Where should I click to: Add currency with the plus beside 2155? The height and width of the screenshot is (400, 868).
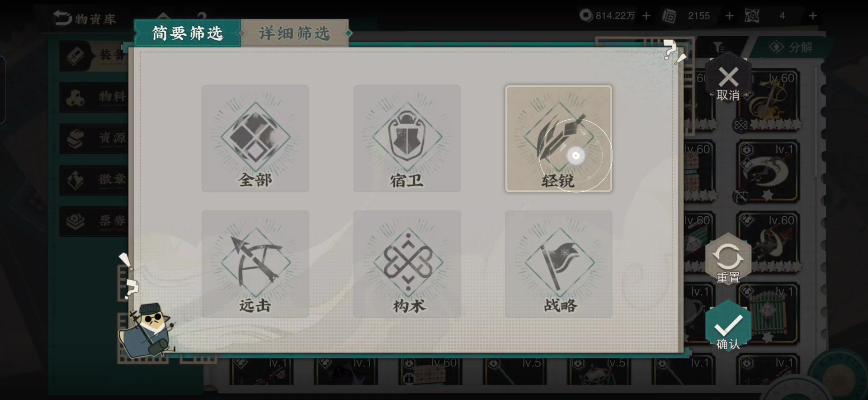point(729,16)
